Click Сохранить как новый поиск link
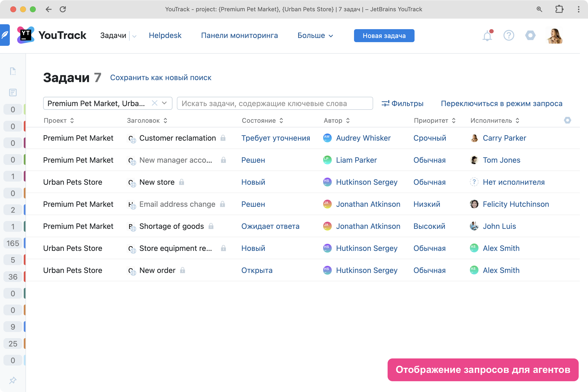 pos(161,78)
